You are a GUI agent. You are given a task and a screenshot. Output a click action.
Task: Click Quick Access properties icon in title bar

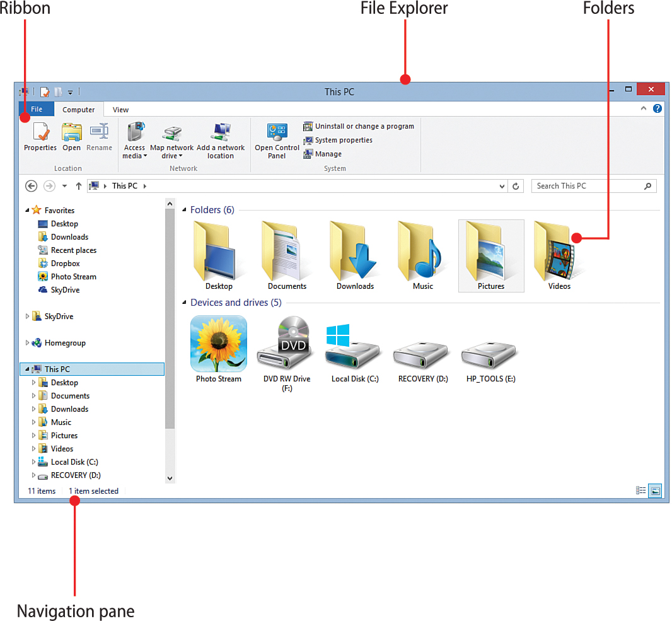[45, 91]
